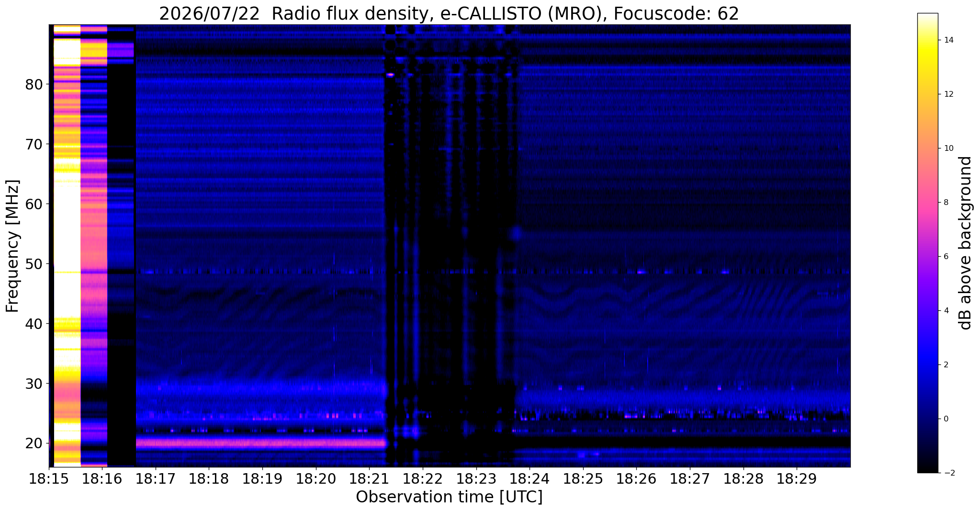This screenshot has height=511, width=980.
Task: Click the 80 MHz frequency label
Action: pos(34,84)
